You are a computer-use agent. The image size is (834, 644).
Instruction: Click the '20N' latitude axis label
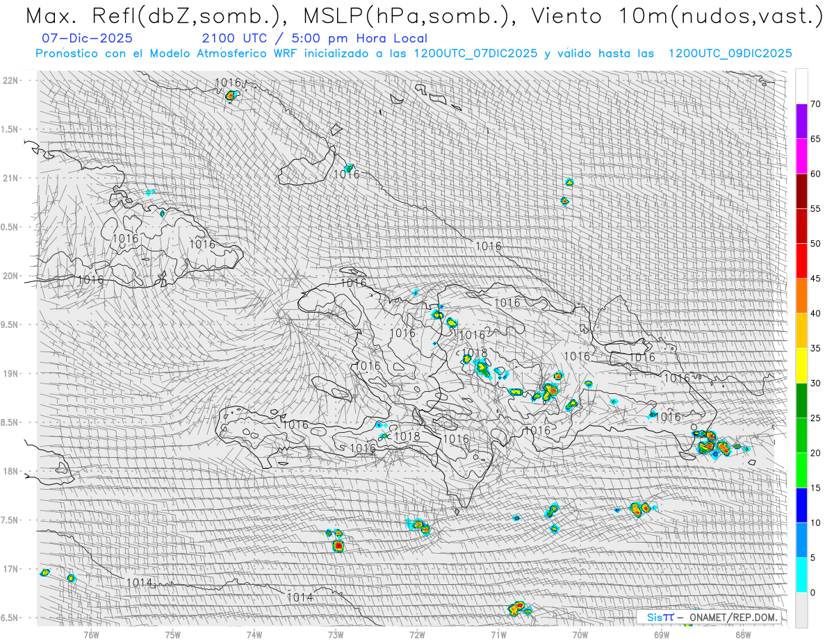pos(11,276)
